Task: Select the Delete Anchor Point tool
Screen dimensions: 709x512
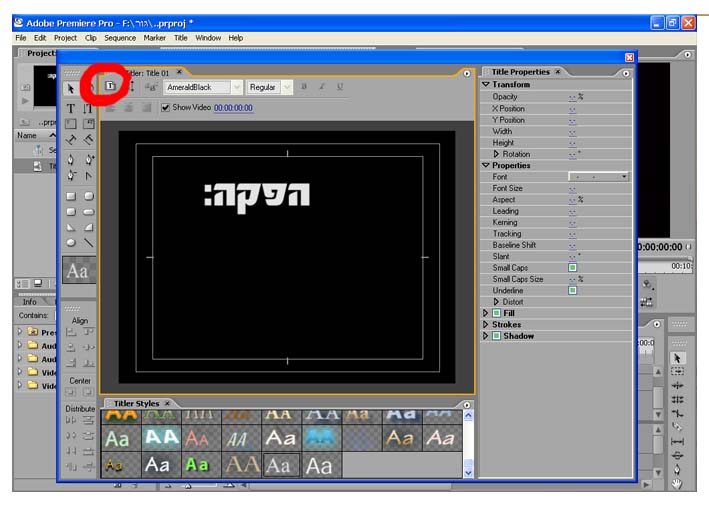Action: click(x=71, y=175)
